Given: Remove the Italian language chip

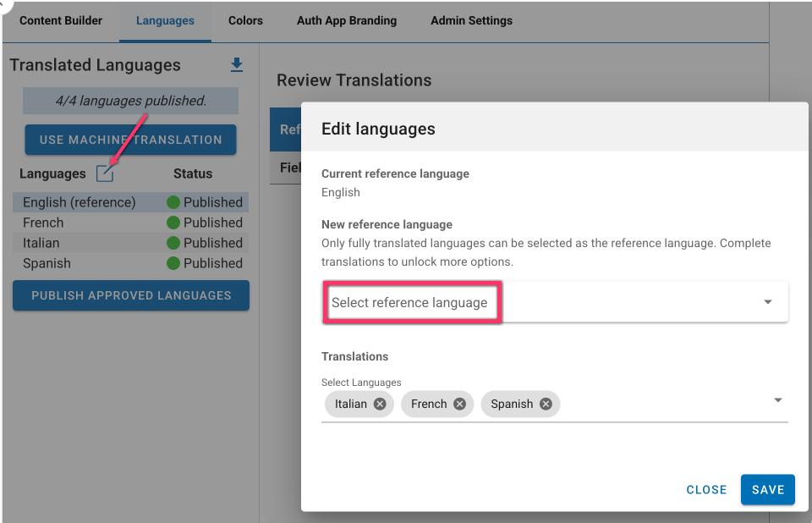Looking at the screenshot, I should (380, 404).
